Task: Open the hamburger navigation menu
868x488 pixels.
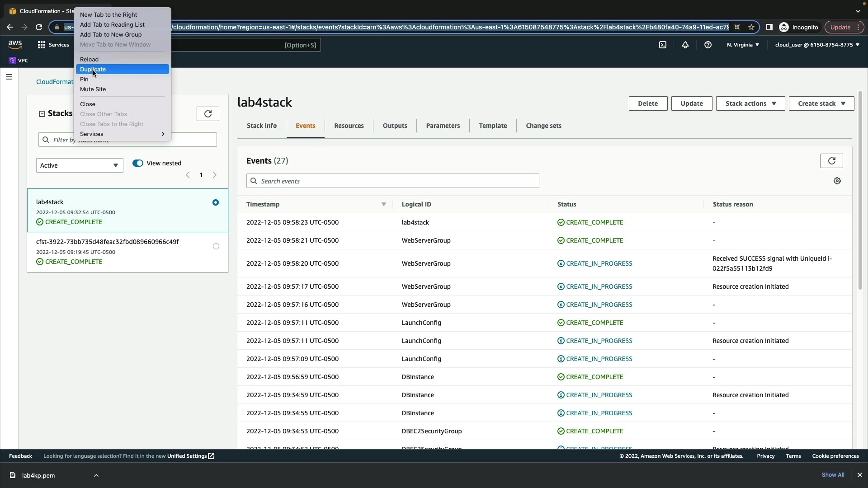Action: point(9,77)
